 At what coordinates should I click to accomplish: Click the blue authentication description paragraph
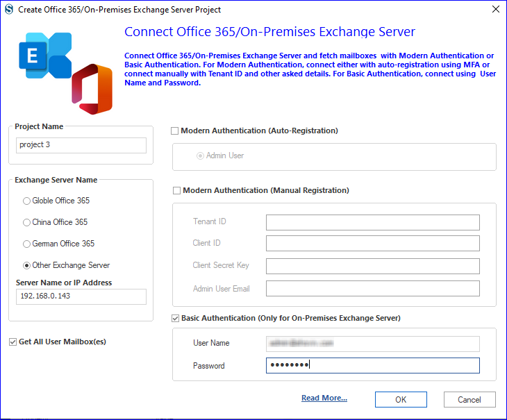(x=310, y=69)
